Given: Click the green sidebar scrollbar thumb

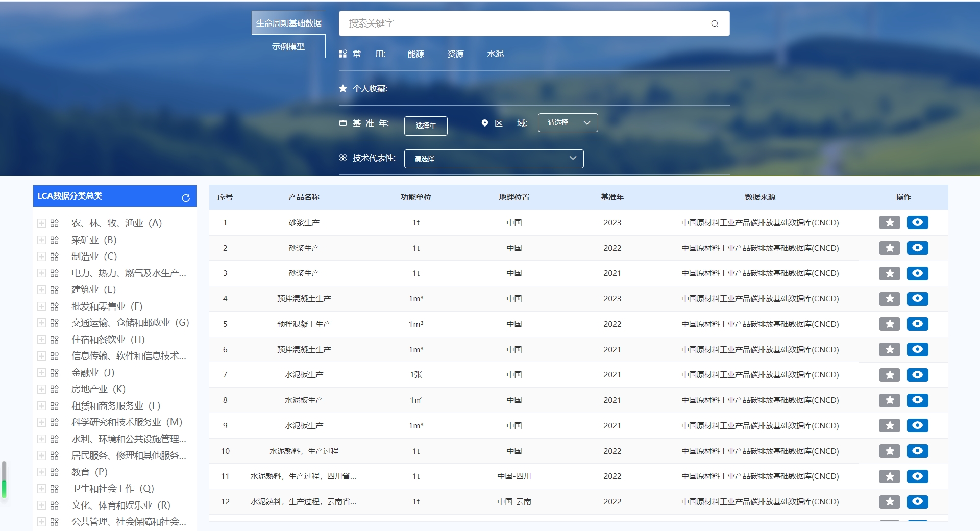Looking at the screenshot, I should [x=4, y=479].
